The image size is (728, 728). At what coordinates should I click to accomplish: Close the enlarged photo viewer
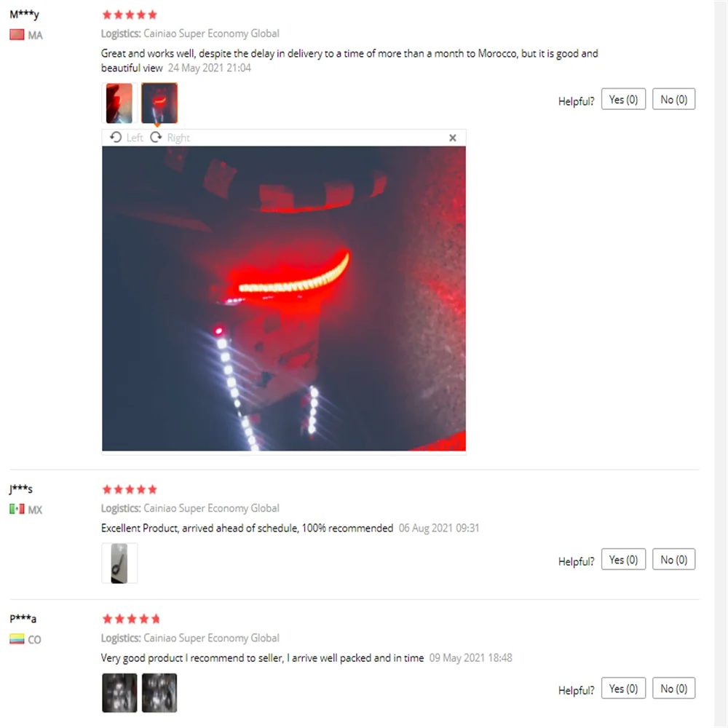[453, 138]
